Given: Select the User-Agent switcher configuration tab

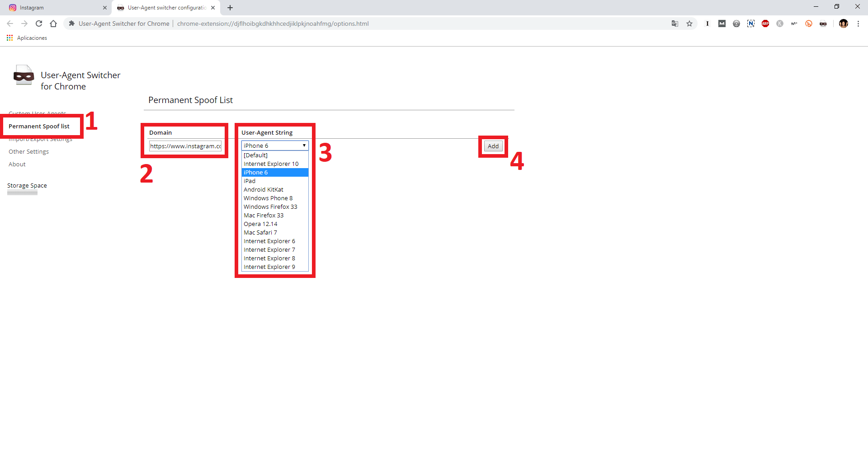Looking at the screenshot, I should pyautogui.click(x=166, y=8).
